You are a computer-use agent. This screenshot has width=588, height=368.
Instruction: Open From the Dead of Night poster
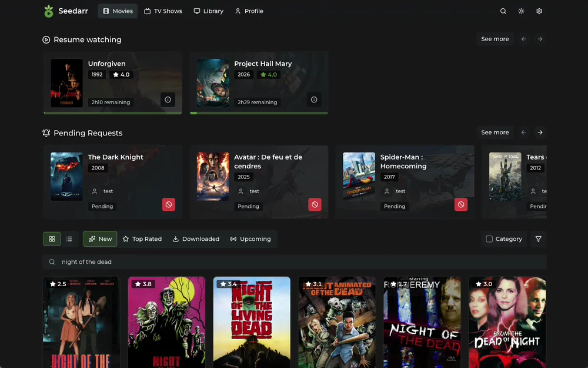[507, 322]
